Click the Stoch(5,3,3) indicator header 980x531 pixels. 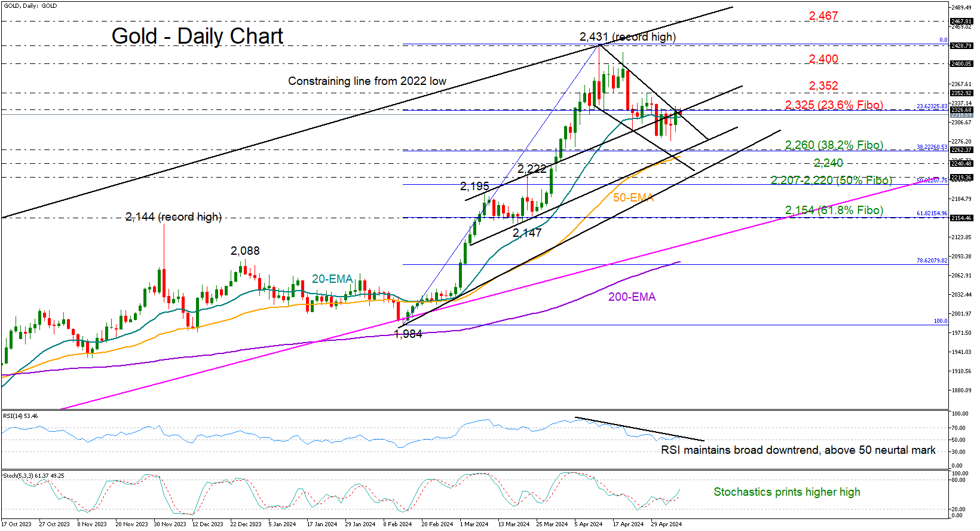click(x=33, y=476)
